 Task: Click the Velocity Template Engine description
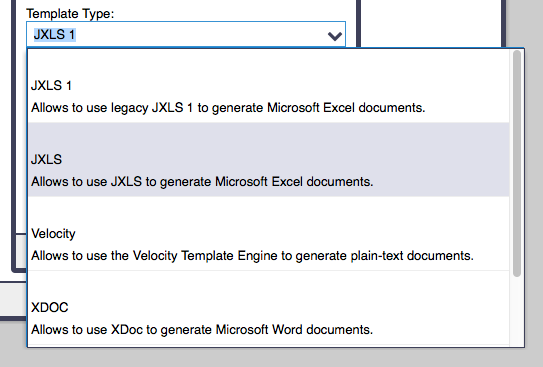252,256
